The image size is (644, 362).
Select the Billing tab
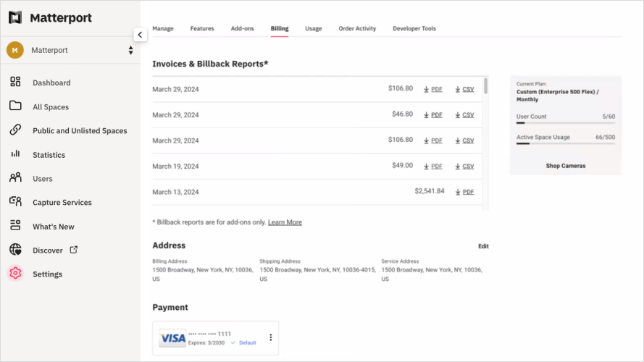(x=280, y=29)
